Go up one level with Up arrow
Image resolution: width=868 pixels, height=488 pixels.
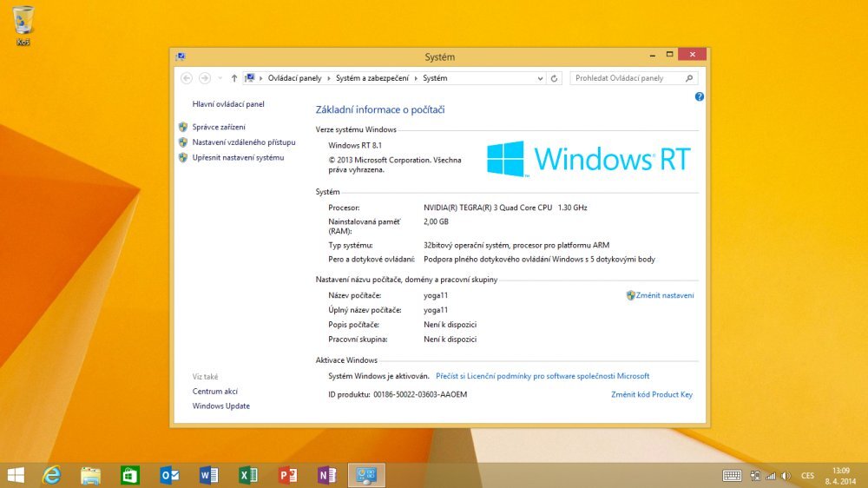pyautogui.click(x=234, y=78)
